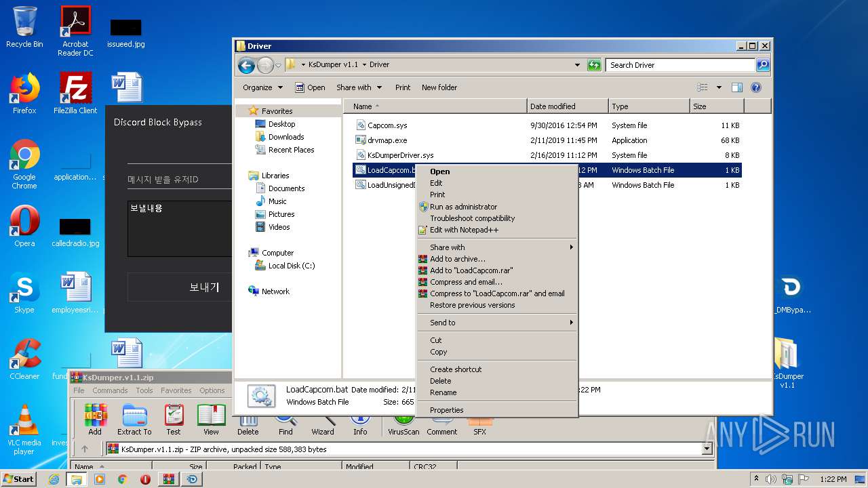Open Internet Explorer from the taskbar
868x488 pixels.
(54, 479)
